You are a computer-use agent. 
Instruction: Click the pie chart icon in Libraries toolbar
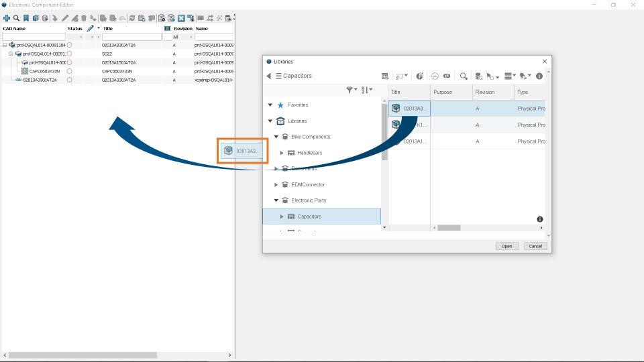[x=419, y=76]
